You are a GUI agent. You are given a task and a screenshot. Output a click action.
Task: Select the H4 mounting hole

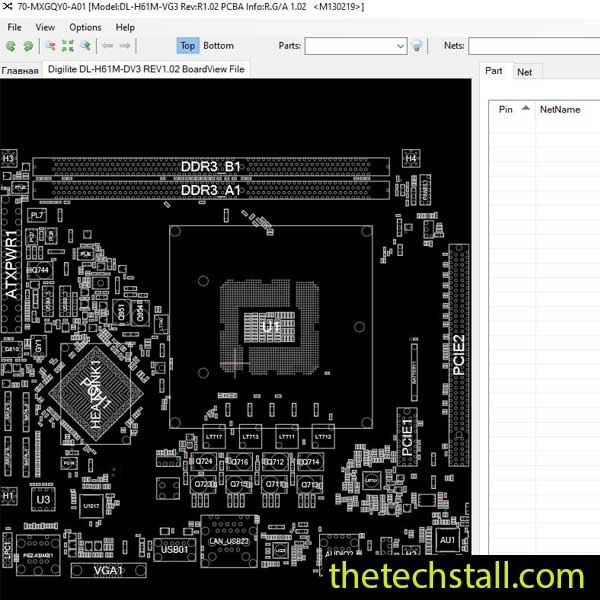tap(411, 158)
